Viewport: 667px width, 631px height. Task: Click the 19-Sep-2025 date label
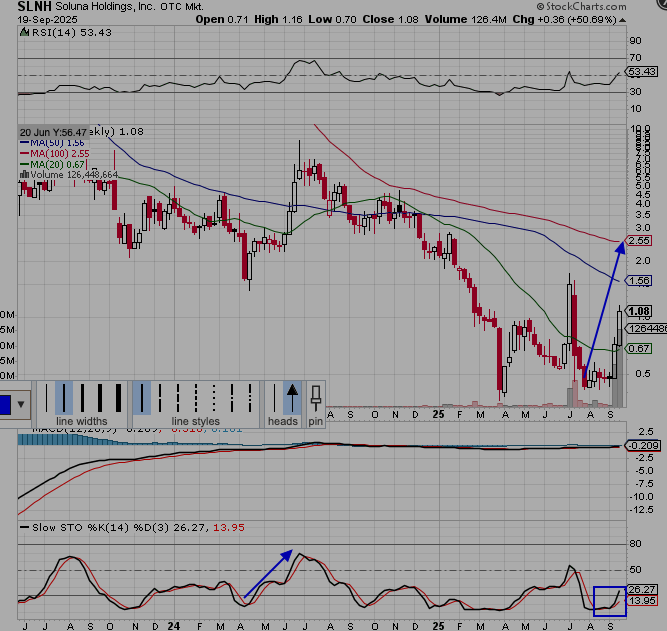tap(47, 20)
